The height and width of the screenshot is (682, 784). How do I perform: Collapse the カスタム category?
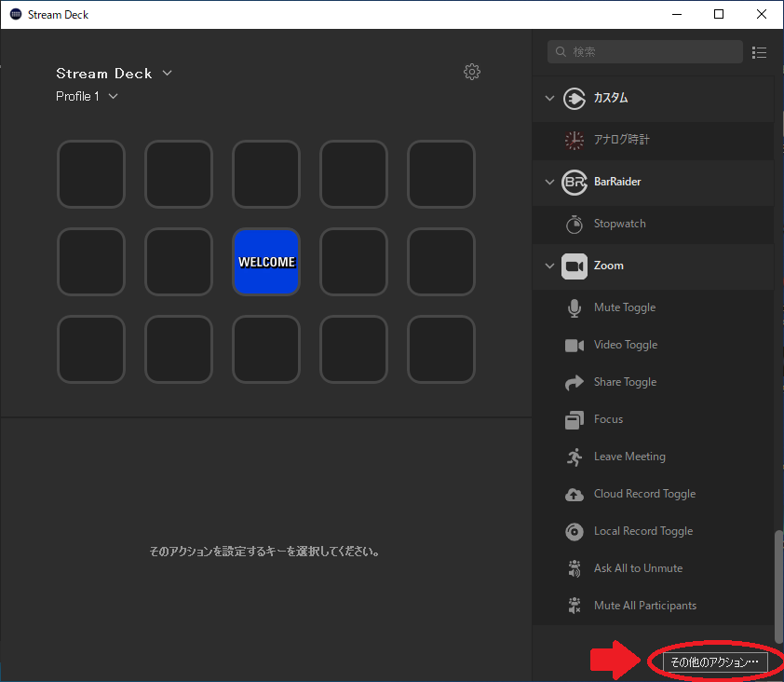549,98
